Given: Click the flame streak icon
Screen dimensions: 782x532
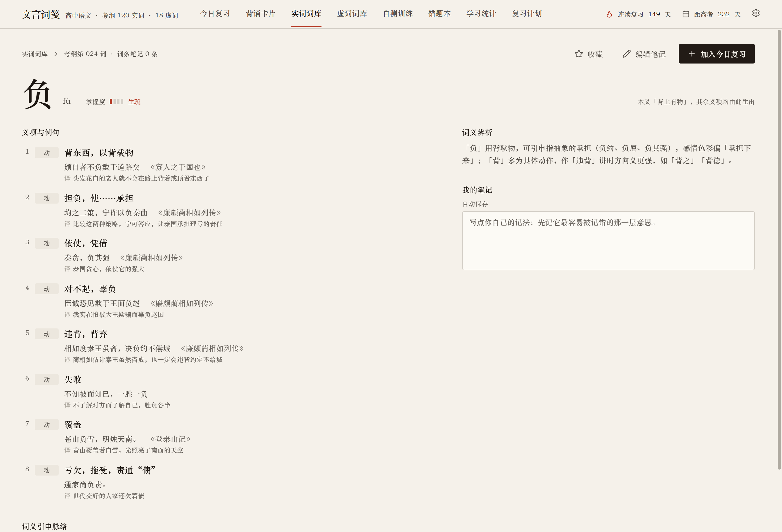Looking at the screenshot, I should 609,14.
